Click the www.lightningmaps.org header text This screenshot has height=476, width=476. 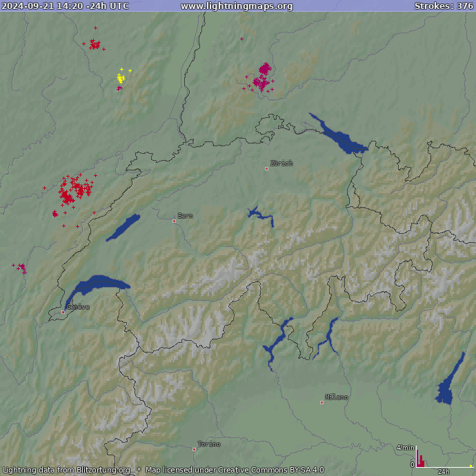[x=237, y=6]
